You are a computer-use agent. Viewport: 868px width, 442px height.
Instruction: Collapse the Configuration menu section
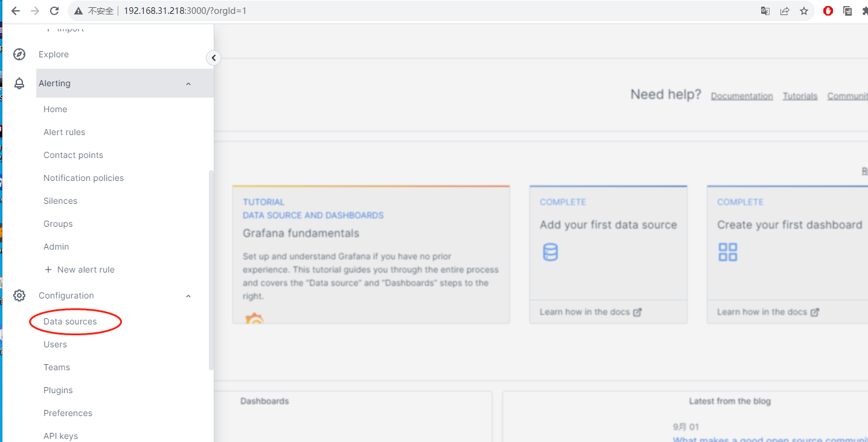coord(188,296)
